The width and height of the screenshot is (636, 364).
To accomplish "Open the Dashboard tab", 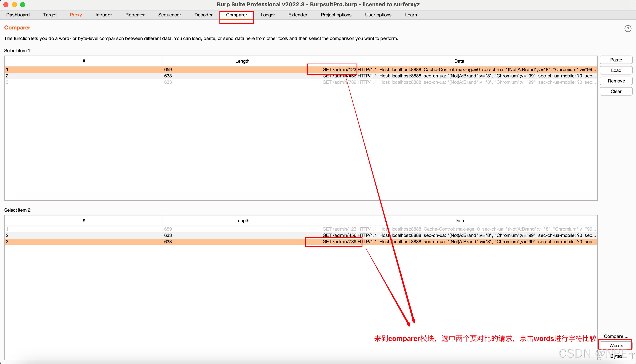I will [18, 15].
